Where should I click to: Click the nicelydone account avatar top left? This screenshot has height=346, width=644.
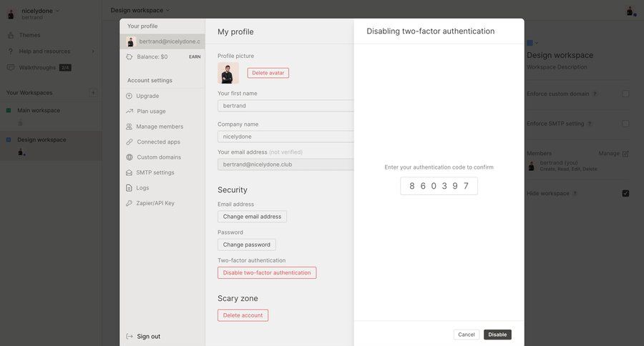click(x=11, y=14)
